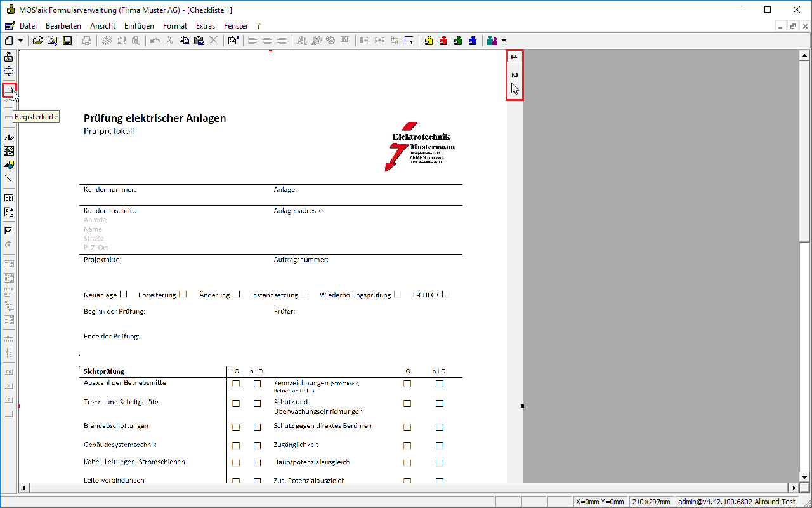The width and height of the screenshot is (812, 508).
Task: Click the Open folder icon in toolbar
Action: pyautogui.click(x=38, y=41)
